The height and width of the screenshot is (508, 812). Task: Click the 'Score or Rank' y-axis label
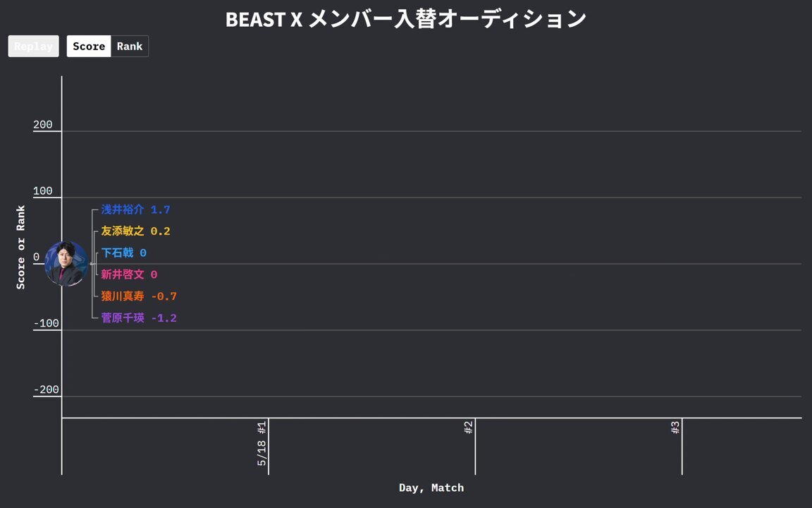point(21,247)
